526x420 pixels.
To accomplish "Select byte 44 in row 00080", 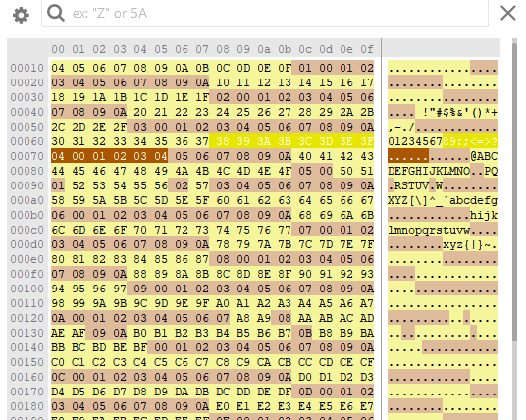I will (x=58, y=171).
